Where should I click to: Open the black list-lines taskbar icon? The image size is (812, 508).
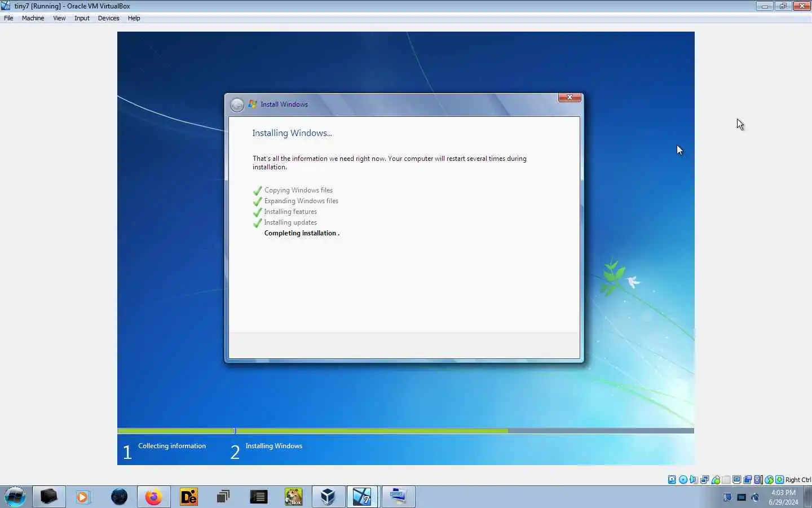tap(258, 497)
